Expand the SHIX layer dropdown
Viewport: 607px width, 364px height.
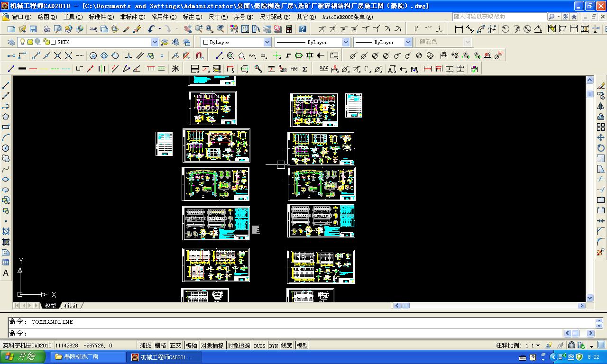click(x=155, y=42)
